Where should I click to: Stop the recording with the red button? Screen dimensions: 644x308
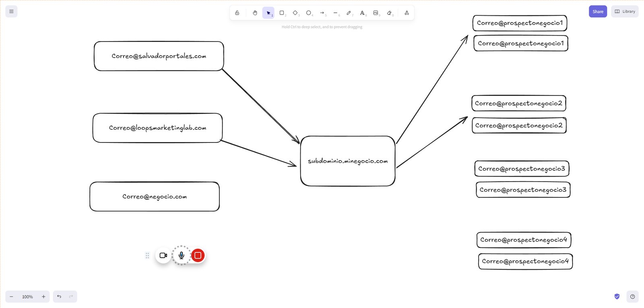(198, 255)
